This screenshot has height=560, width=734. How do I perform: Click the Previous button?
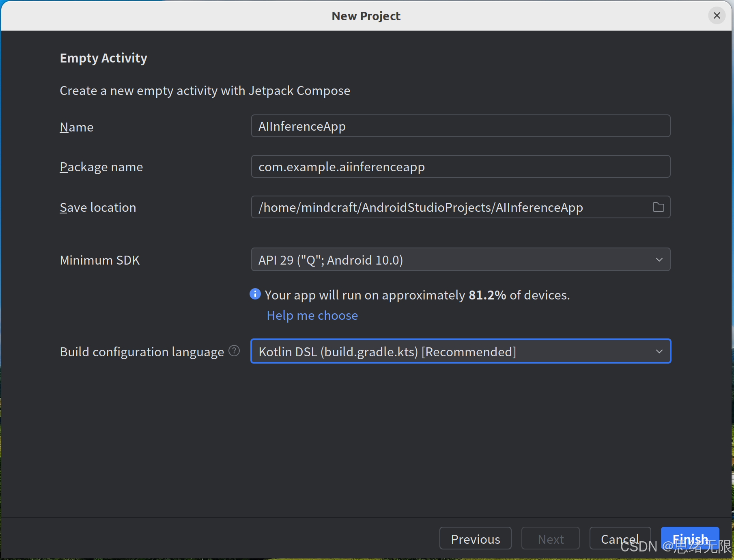click(475, 538)
